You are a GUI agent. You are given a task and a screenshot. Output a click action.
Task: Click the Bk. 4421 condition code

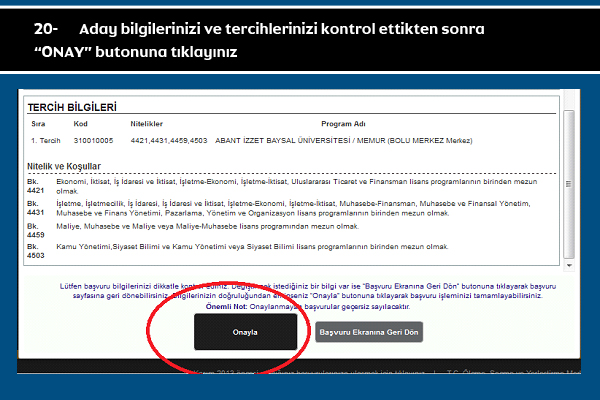click(x=35, y=185)
